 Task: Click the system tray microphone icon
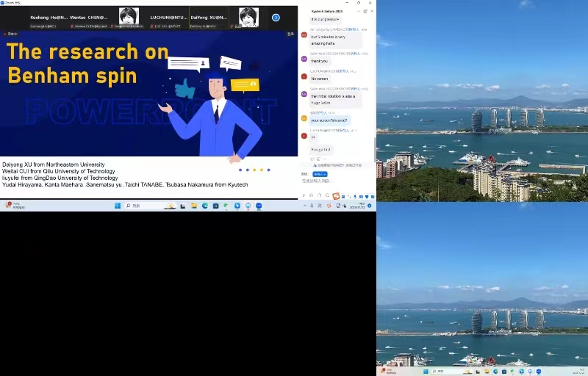click(x=312, y=206)
